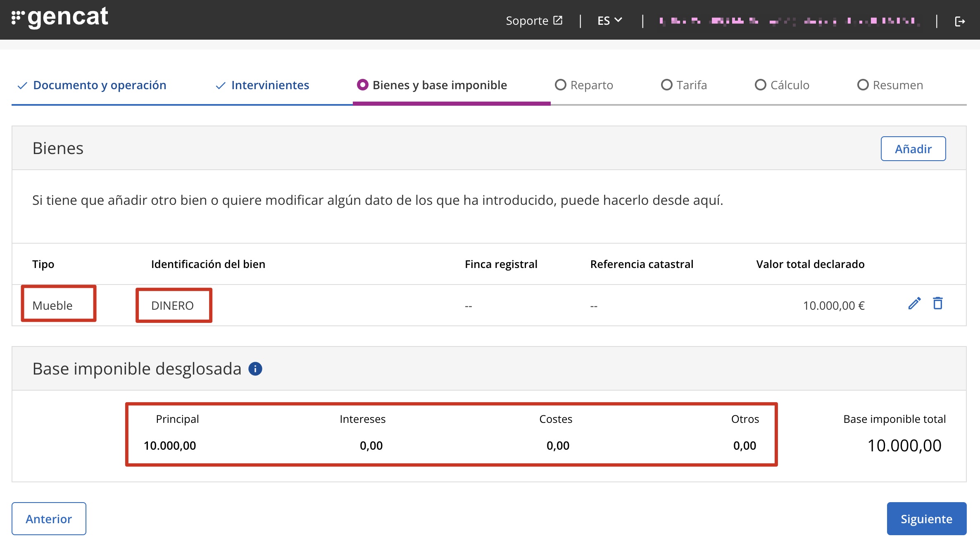This screenshot has width=980, height=555.
Task: Return to Documento y operación step
Action: [100, 85]
